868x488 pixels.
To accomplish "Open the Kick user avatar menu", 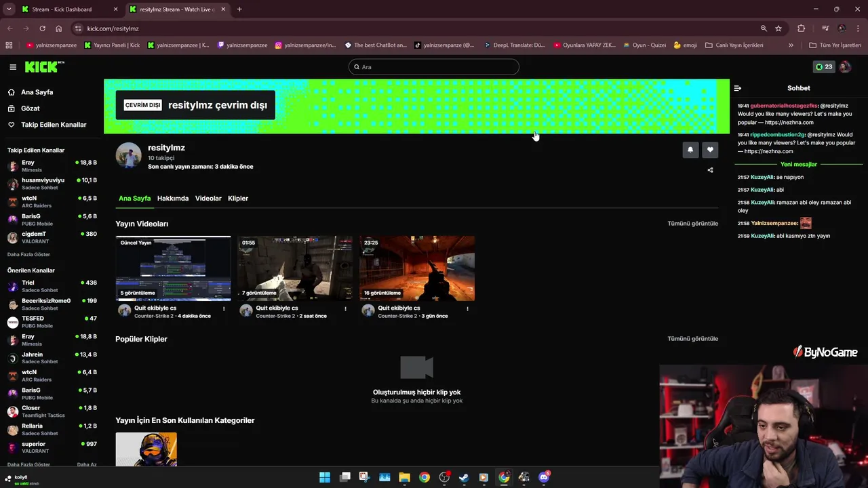I will (x=845, y=67).
